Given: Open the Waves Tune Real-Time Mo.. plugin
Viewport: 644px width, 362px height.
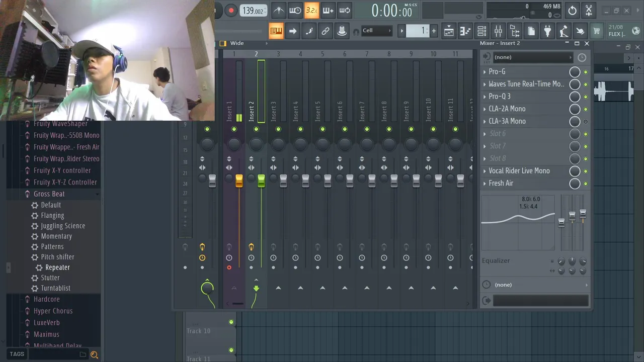Looking at the screenshot, I should pyautogui.click(x=526, y=84).
